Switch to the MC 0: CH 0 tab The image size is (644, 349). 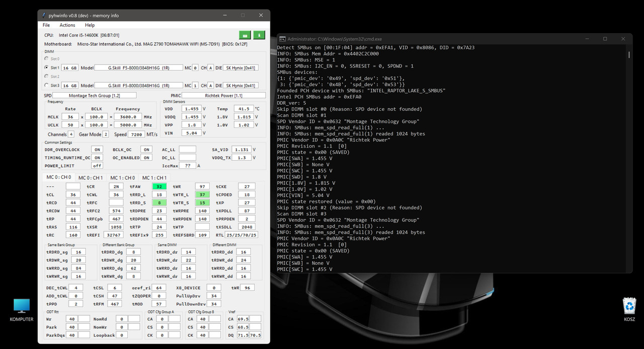point(59,177)
